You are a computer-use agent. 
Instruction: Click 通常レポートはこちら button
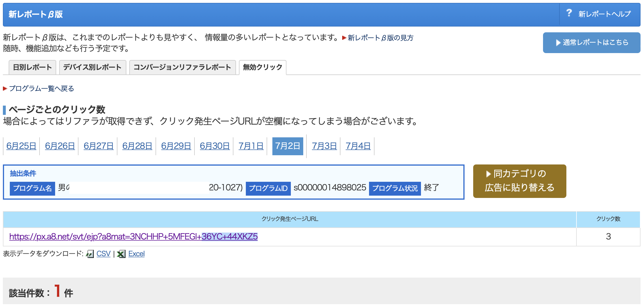[591, 43]
